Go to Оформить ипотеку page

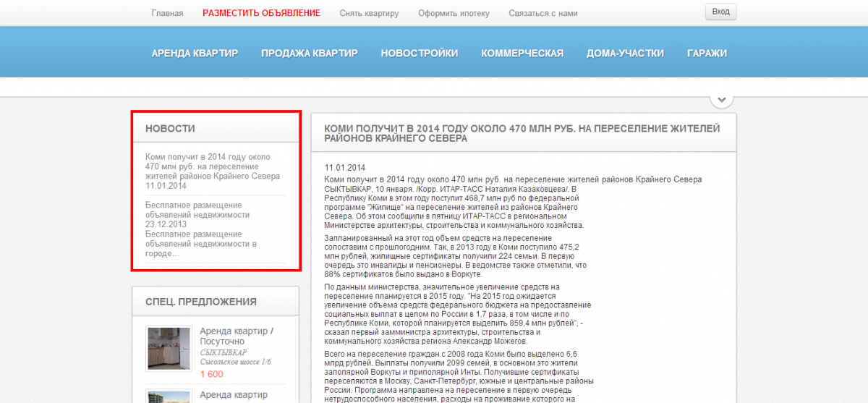(454, 13)
